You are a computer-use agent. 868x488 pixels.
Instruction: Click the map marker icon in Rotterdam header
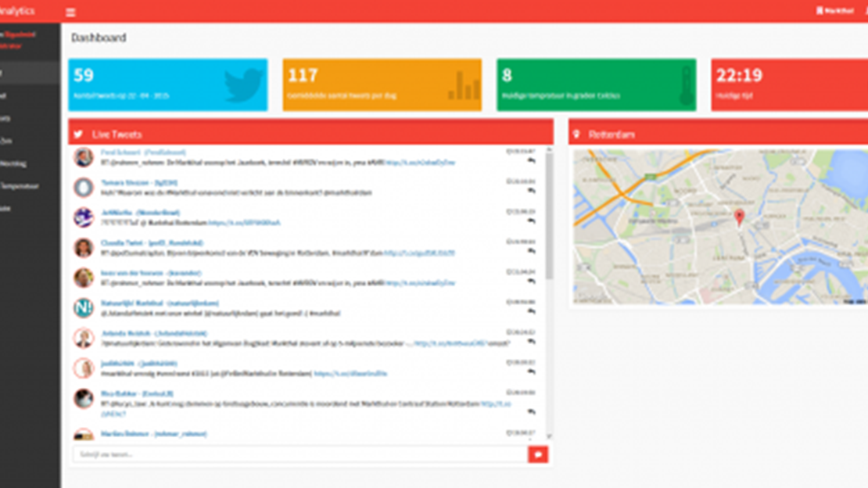click(x=578, y=135)
